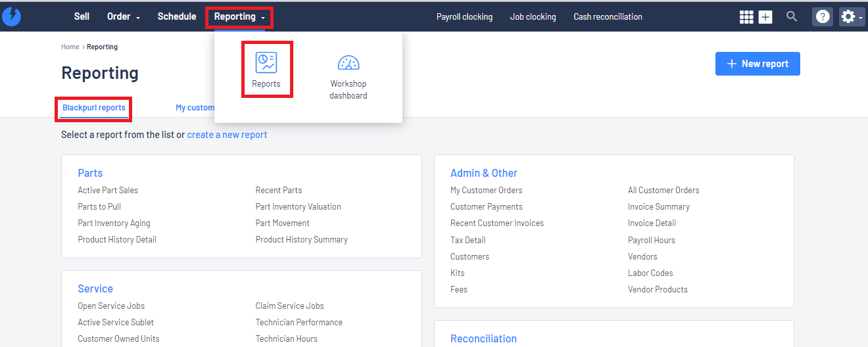Open Open Service Jobs report
The height and width of the screenshot is (347, 868).
(x=111, y=306)
